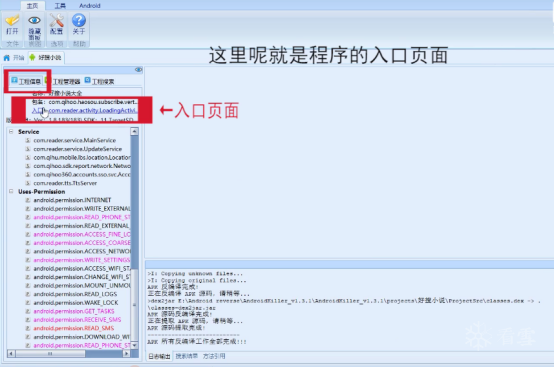Select android.permission.WRITE_SETTINGS
Screen dimensions: 554x367
point(82,260)
